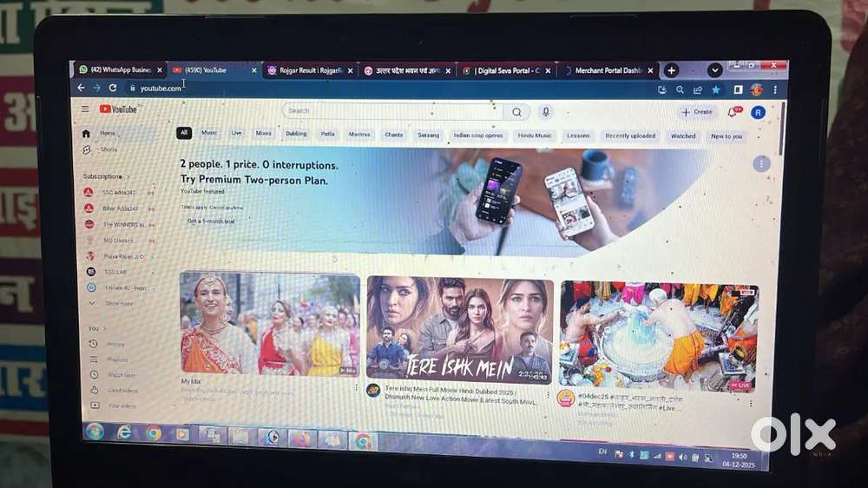Image resolution: width=868 pixels, height=488 pixels.
Task: Click the Create button
Action: coord(697,112)
